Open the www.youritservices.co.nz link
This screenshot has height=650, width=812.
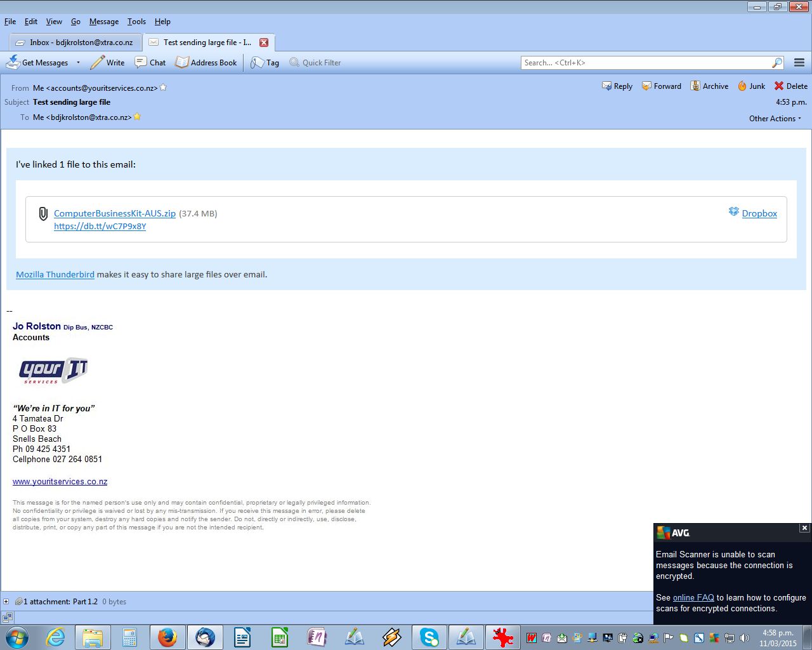point(60,482)
